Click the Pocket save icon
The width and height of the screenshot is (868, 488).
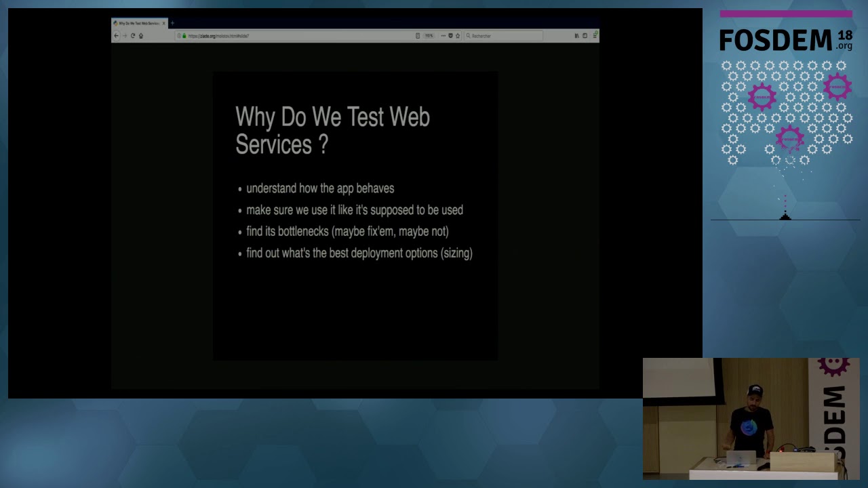[451, 36]
